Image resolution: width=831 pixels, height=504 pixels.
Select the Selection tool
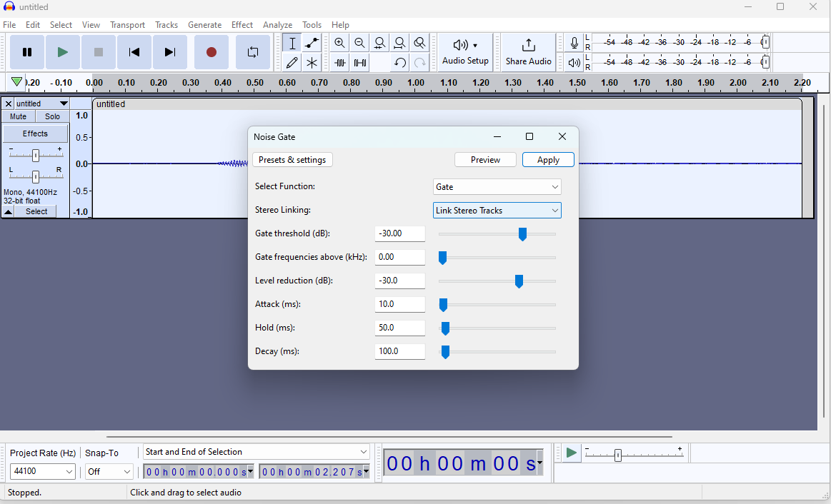click(292, 43)
